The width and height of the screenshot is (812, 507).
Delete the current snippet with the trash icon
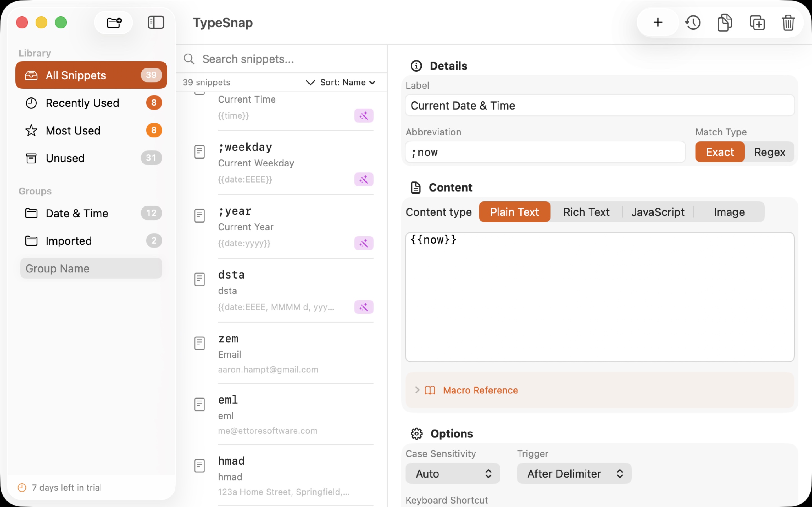coord(788,23)
